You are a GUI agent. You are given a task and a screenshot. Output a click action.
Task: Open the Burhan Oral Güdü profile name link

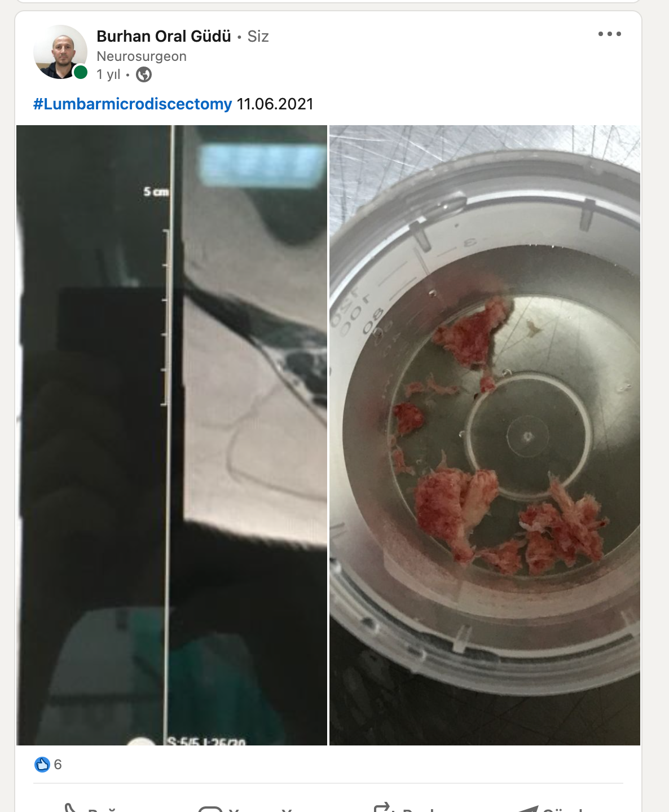tap(164, 36)
